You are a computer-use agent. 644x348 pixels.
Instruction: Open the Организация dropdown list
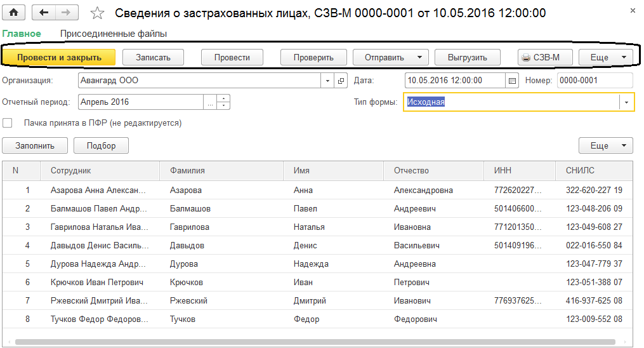(327, 81)
